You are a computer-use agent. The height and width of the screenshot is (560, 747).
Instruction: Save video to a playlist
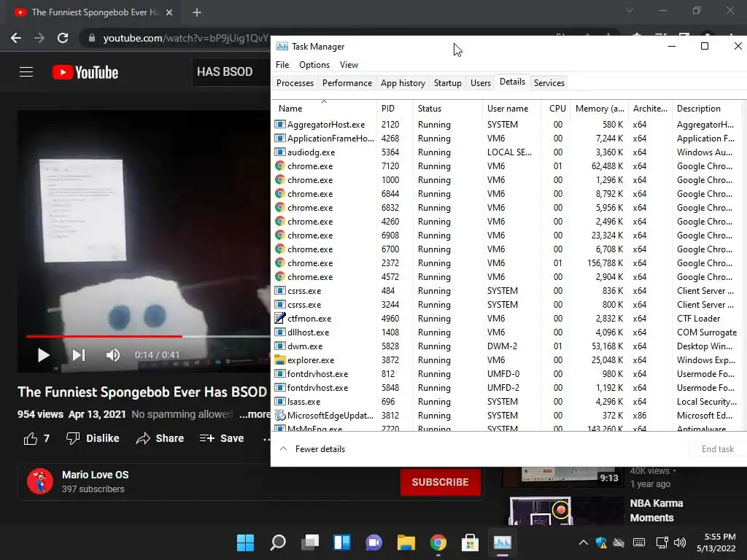[x=222, y=438]
